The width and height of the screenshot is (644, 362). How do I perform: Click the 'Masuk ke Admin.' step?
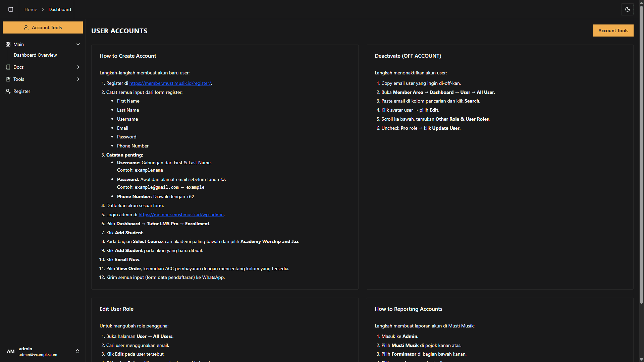click(x=400, y=336)
